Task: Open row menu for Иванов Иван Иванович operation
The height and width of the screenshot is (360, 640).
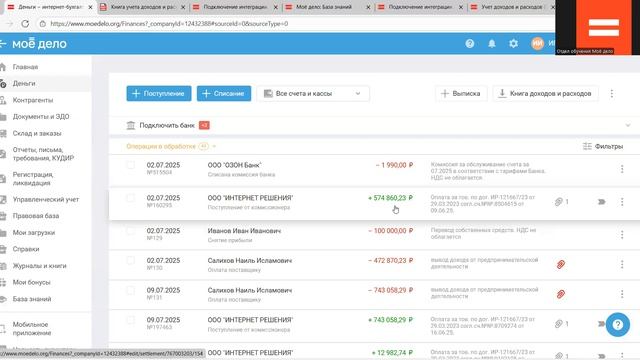Action: (x=622, y=234)
